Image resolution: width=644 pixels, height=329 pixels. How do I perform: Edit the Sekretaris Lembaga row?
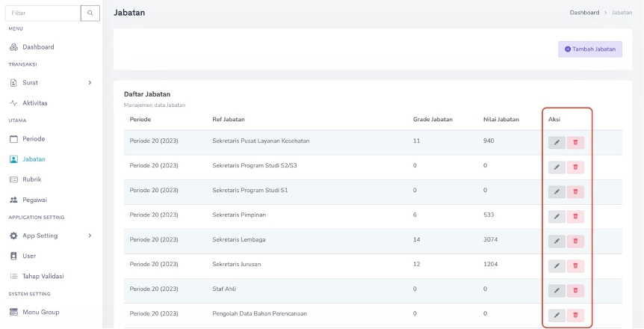(557, 241)
